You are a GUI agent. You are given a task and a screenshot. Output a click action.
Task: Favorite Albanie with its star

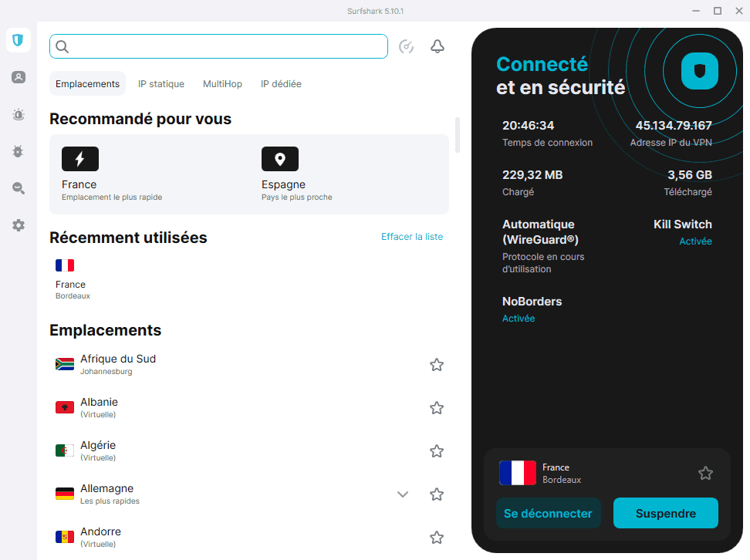coord(436,408)
